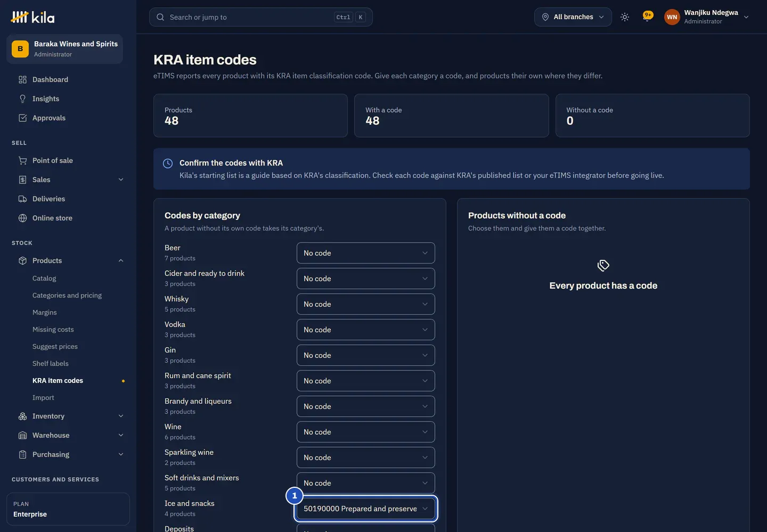Open the Ice and snacks code dropdown

(366, 509)
